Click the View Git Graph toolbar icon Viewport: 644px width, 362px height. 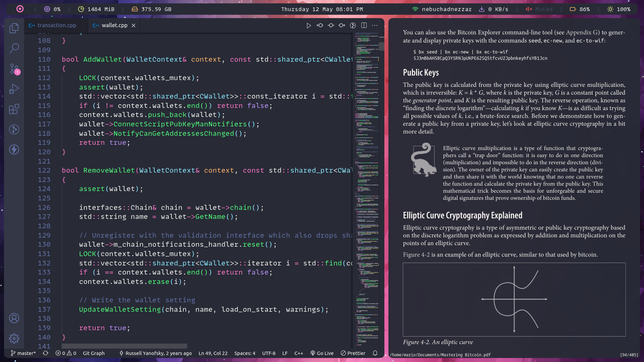(x=353, y=25)
